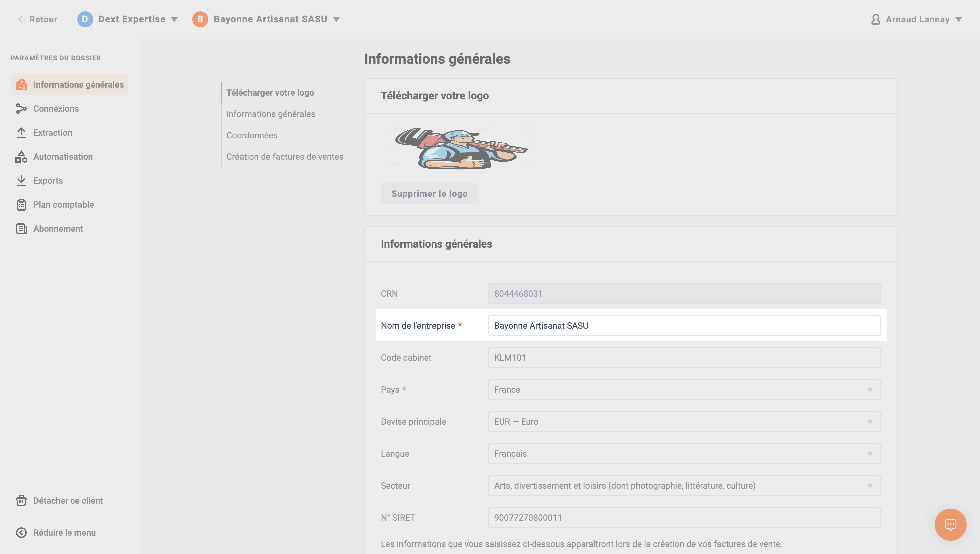Expand the Bayonne Artisanat SASU dropdown arrow
Viewport: 980px width, 554px height.
[x=336, y=19]
